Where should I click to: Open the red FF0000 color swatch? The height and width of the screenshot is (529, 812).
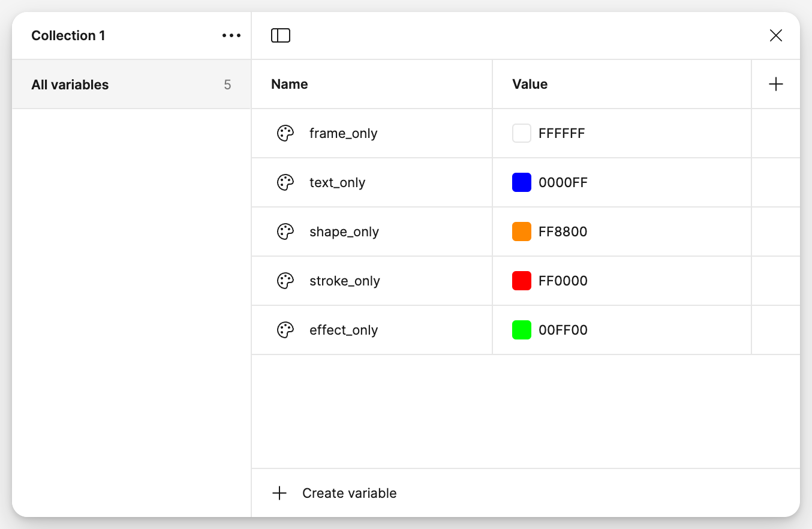point(522,281)
